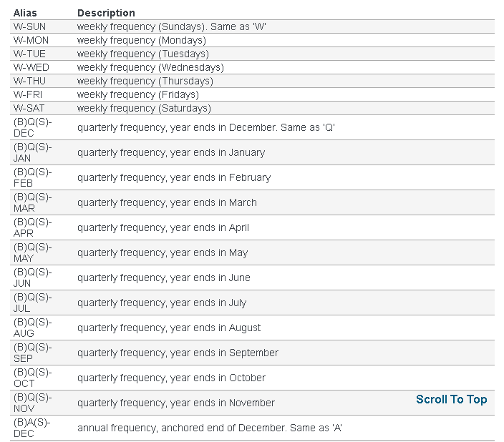504x442 pixels.
Task: Click the W-WED alias cell
Action: (x=31, y=67)
